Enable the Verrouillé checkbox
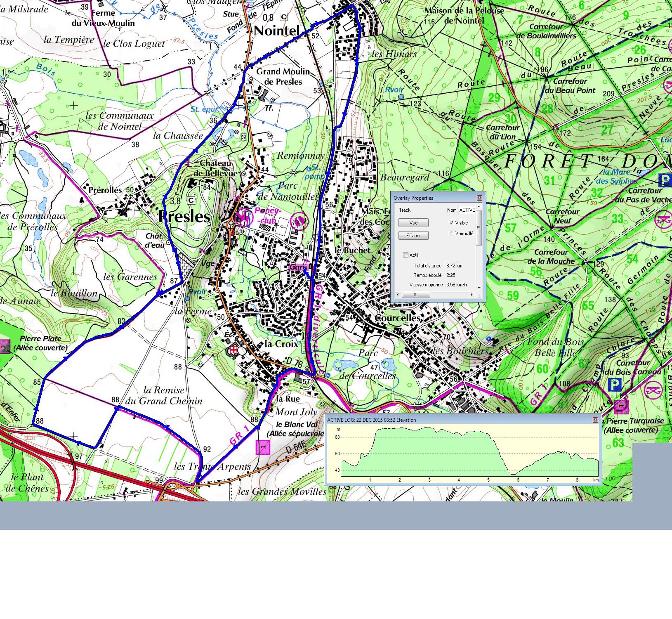672x619 pixels. click(451, 234)
